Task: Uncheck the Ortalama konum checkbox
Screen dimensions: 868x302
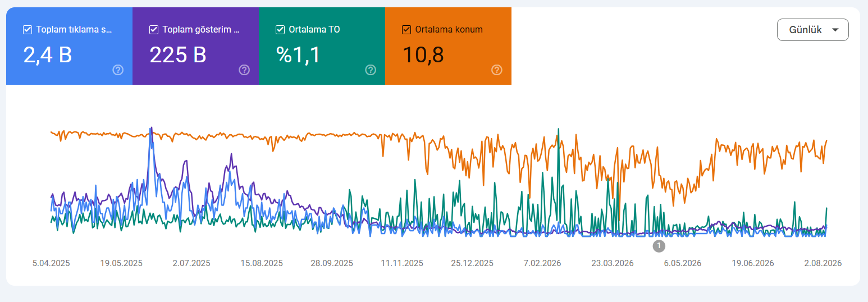Action: 406,30
